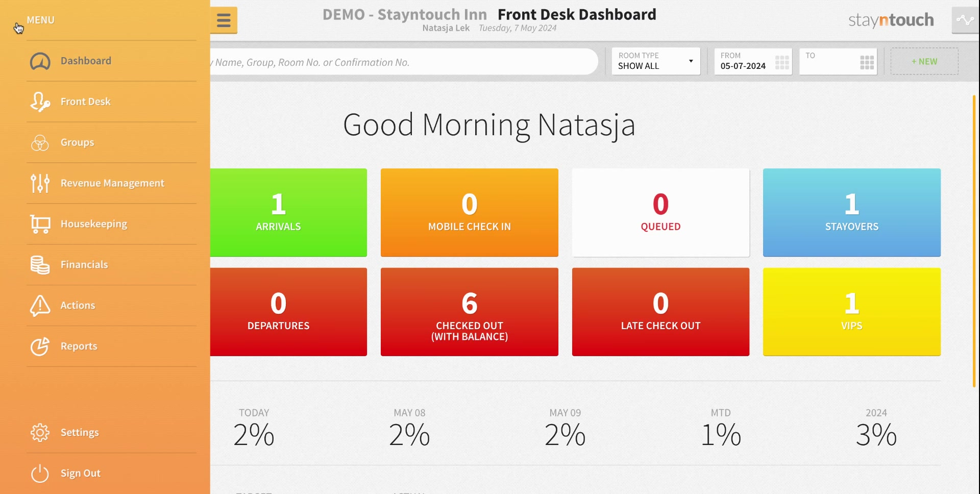Click the Good Morning Natasja greeting
Screen dimensions: 980x494
(x=489, y=125)
